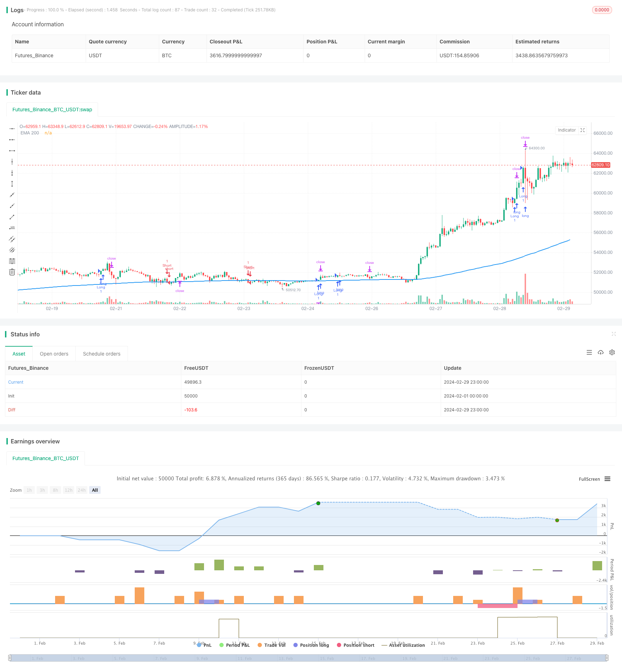
Task: Collapse Status info with the corner icon
Action: pyautogui.click(x=613, y=334)
